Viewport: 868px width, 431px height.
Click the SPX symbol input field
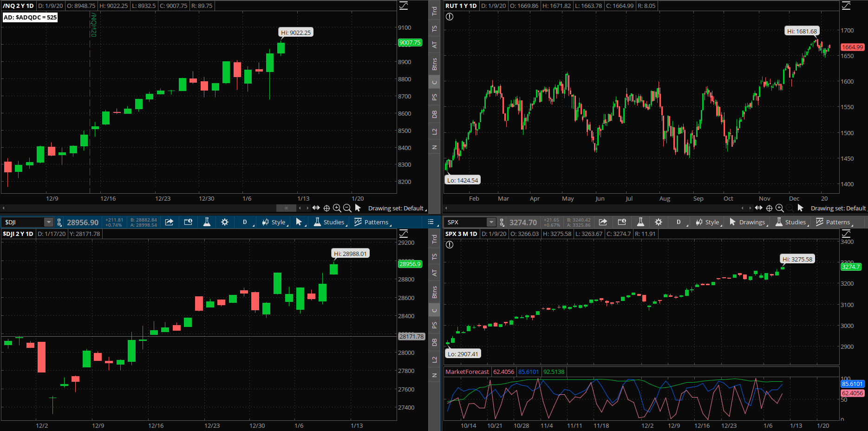click(466, 222)
